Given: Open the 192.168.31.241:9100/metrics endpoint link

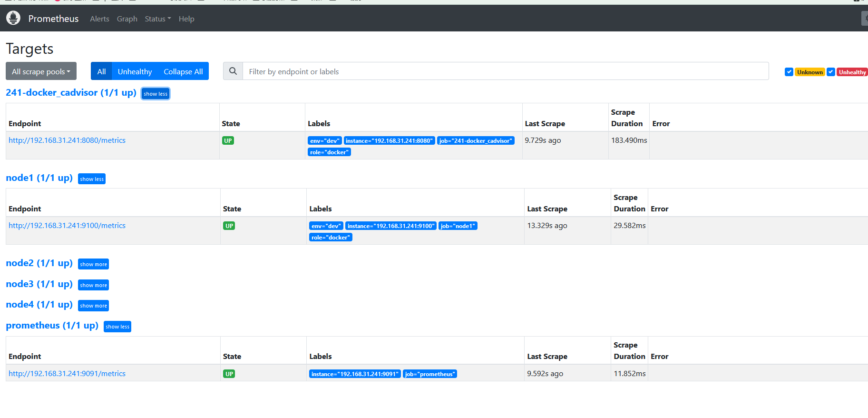Looking at the screenshot, I should click(67, 226).
